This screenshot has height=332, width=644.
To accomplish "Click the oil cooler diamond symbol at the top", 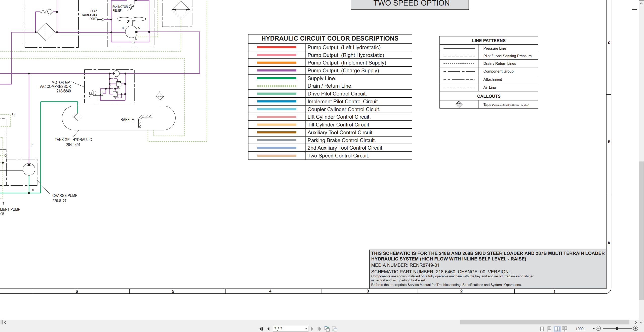I will click(181, 10).
